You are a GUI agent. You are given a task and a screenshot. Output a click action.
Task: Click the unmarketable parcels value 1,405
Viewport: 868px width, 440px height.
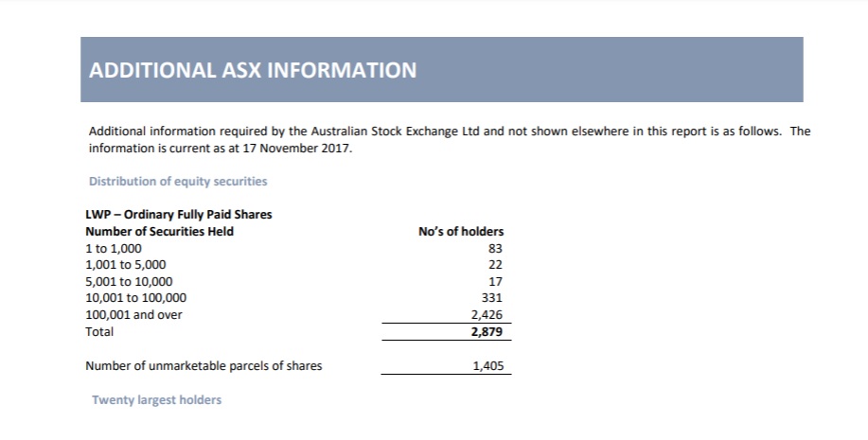pyautogui.click(x=488, y=366)
